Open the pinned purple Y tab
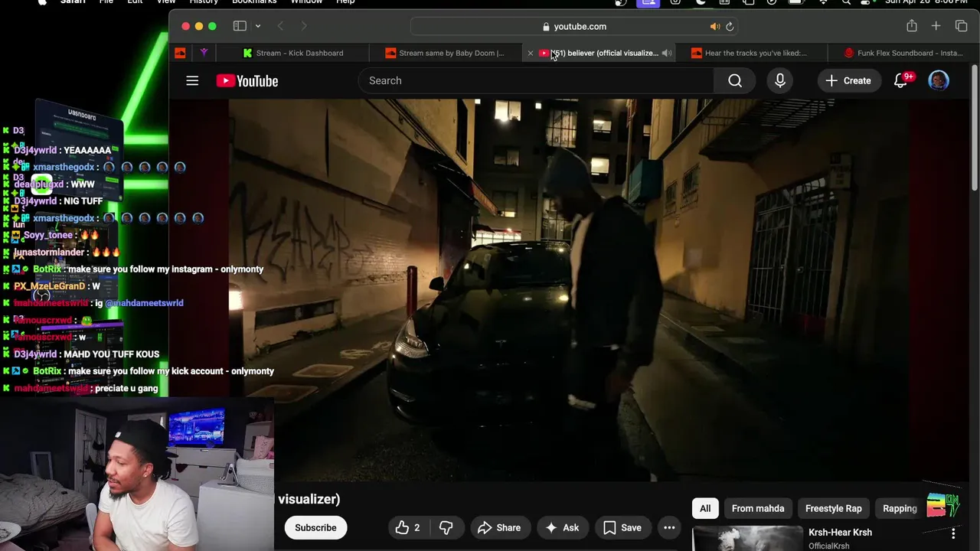 tap(204, 53)
